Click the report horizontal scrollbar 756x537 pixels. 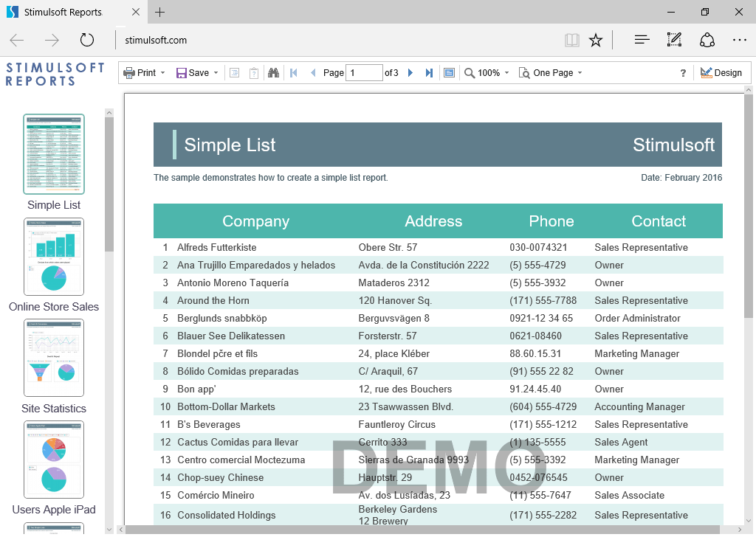422,530
